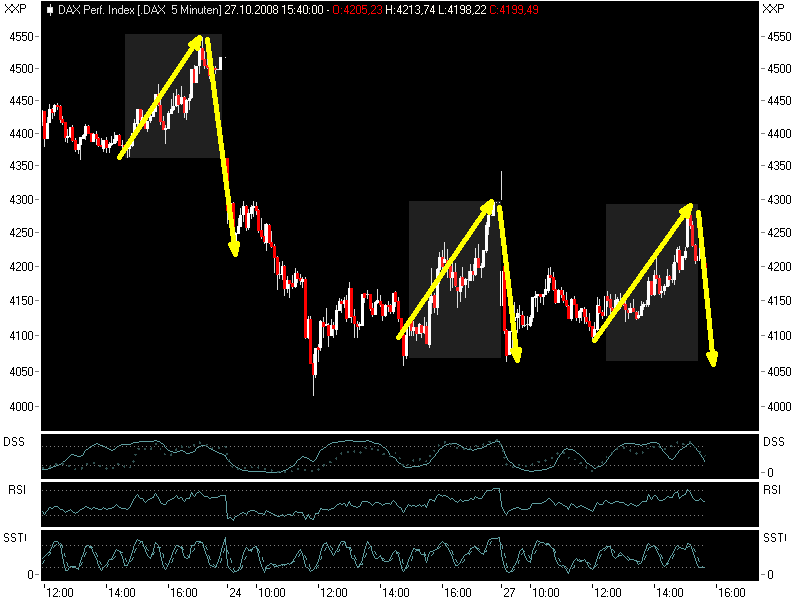Click the 'SSTI' indicator label on the right

[775, 538]
